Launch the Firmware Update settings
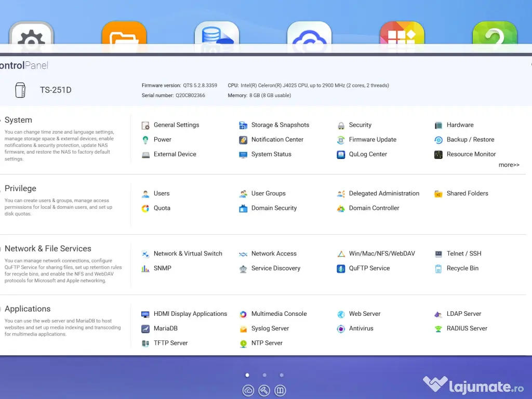Viewport: 532px width, 399px height. (x=372, y=140)
